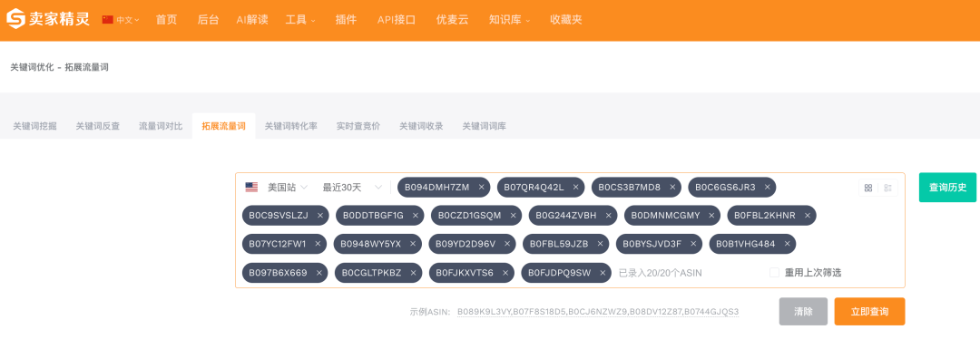Open the 最近30天 time range dropdown

click(352, 188)
